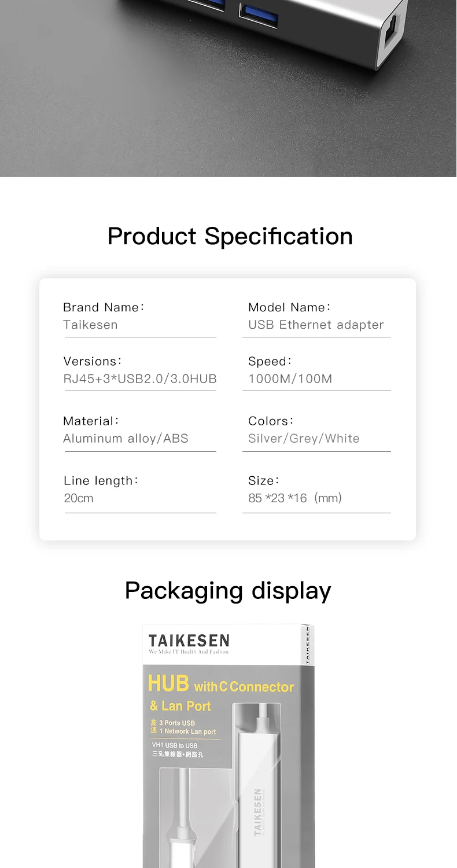The width and height of the screenshot is (457, 868).
Task: Click the Packaging display heading
Action: (x=228, y=591)
